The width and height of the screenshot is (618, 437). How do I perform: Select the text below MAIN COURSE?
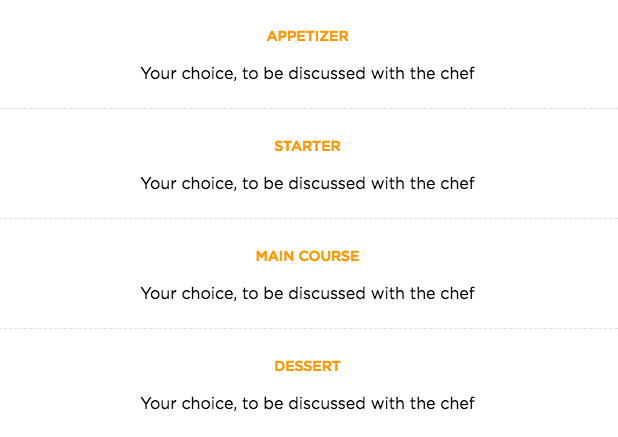307,293
